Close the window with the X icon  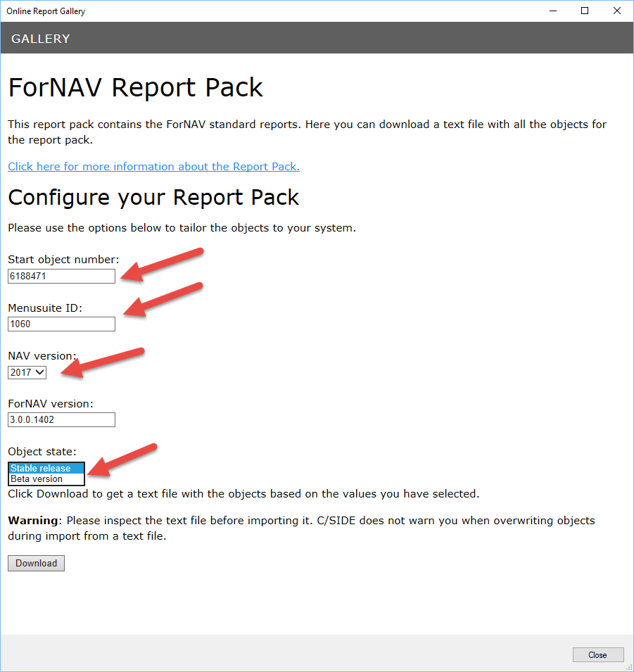616,11
